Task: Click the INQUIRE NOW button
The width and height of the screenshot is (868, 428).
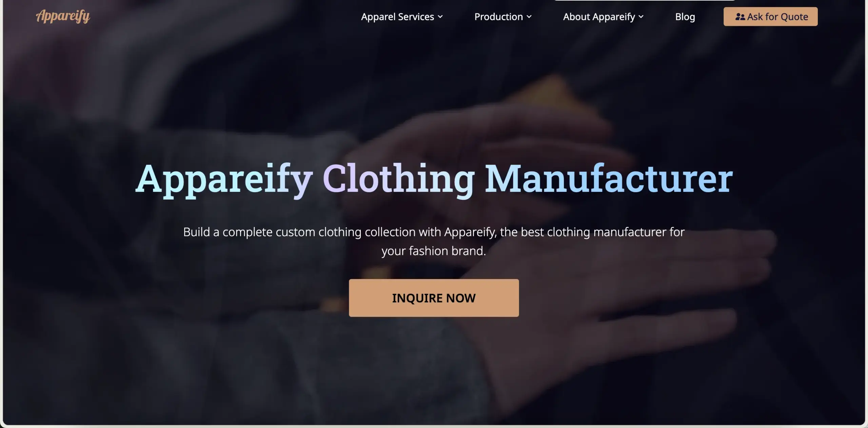Action: (434, 298)
